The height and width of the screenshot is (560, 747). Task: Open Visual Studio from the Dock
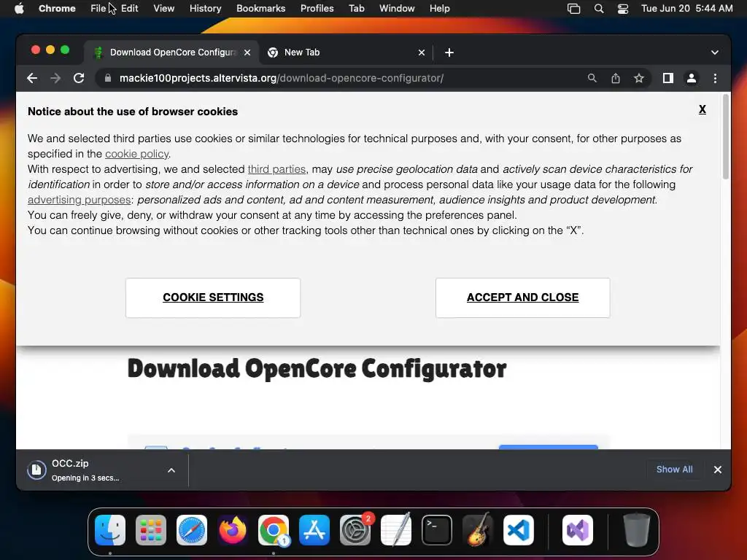coord(578,530)
